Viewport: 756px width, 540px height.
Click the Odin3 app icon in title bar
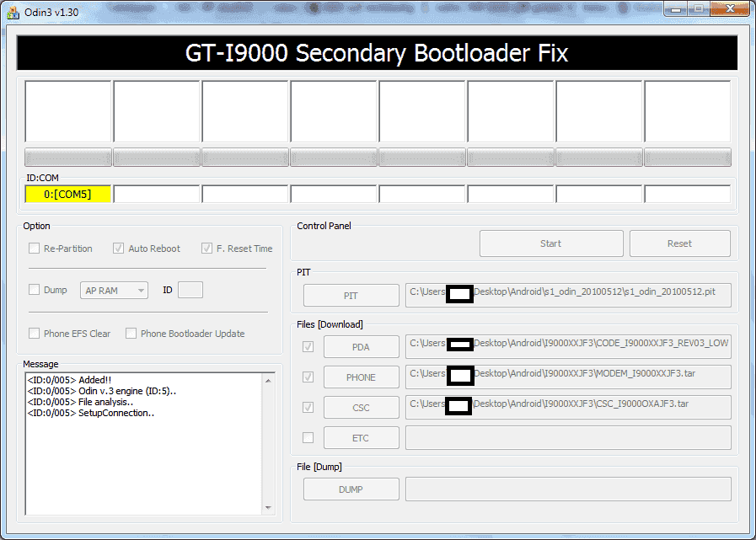[13, 12]
